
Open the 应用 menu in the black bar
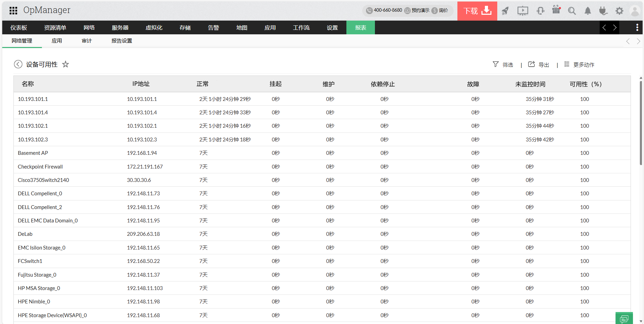click(270, 28)
